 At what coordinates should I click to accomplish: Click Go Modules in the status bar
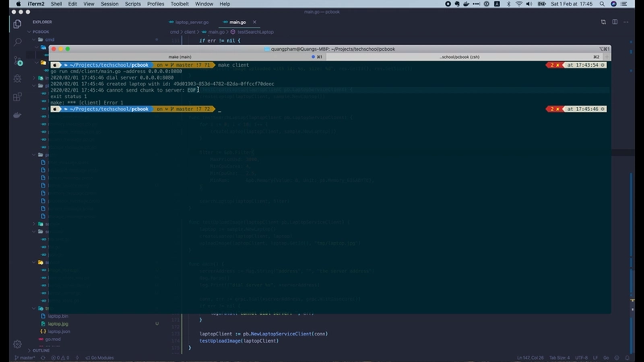coord(99,358)
